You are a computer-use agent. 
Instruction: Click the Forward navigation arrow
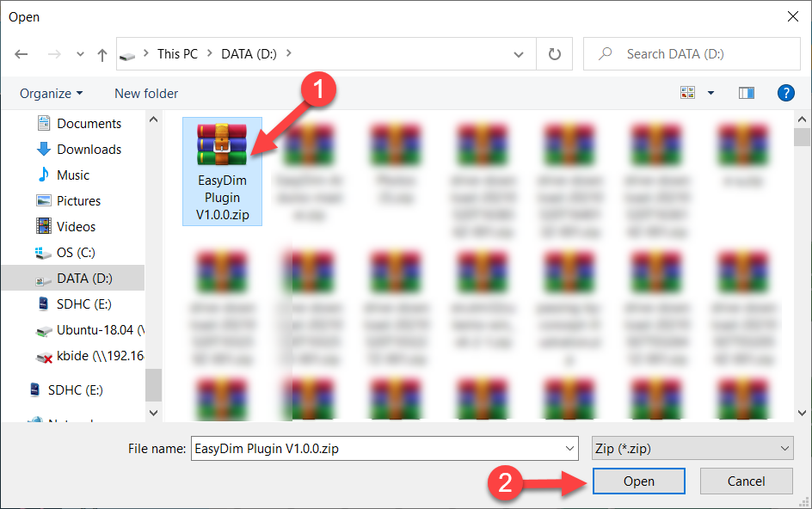point(54,54)
